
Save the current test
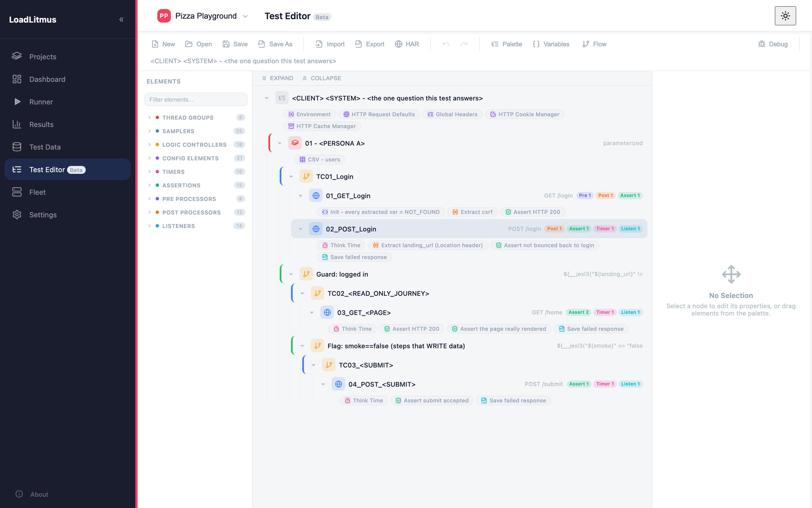[235, 44]
